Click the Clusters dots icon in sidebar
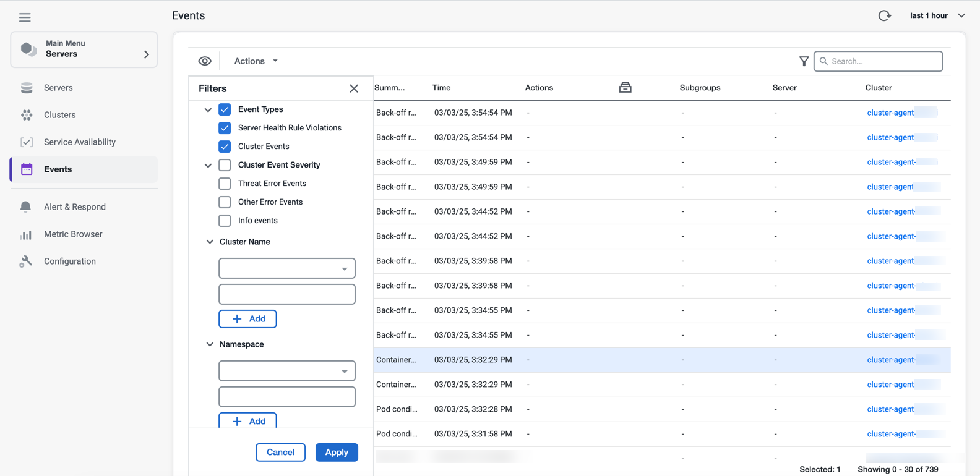The image size is (980, 476). pos(27,115)
